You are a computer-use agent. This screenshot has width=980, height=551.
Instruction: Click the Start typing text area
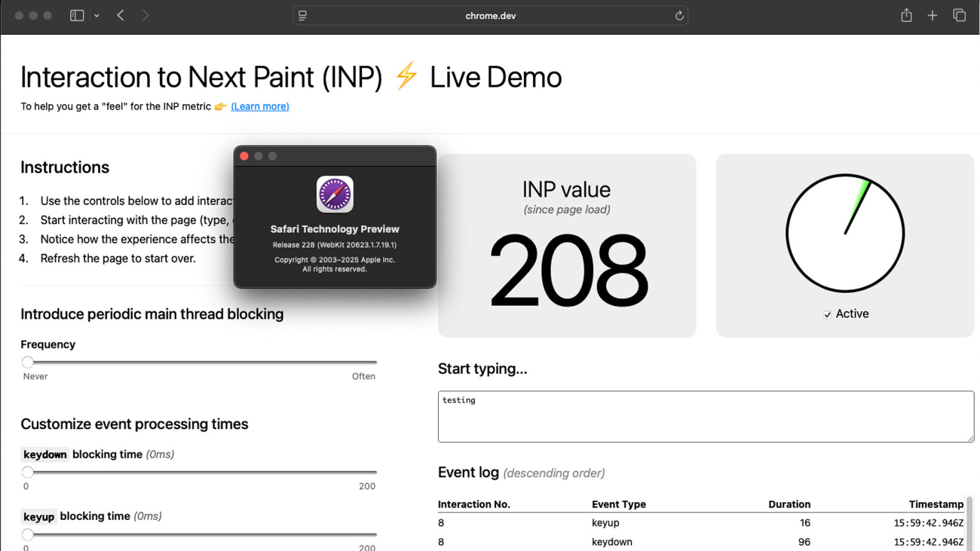click(706, 416)
